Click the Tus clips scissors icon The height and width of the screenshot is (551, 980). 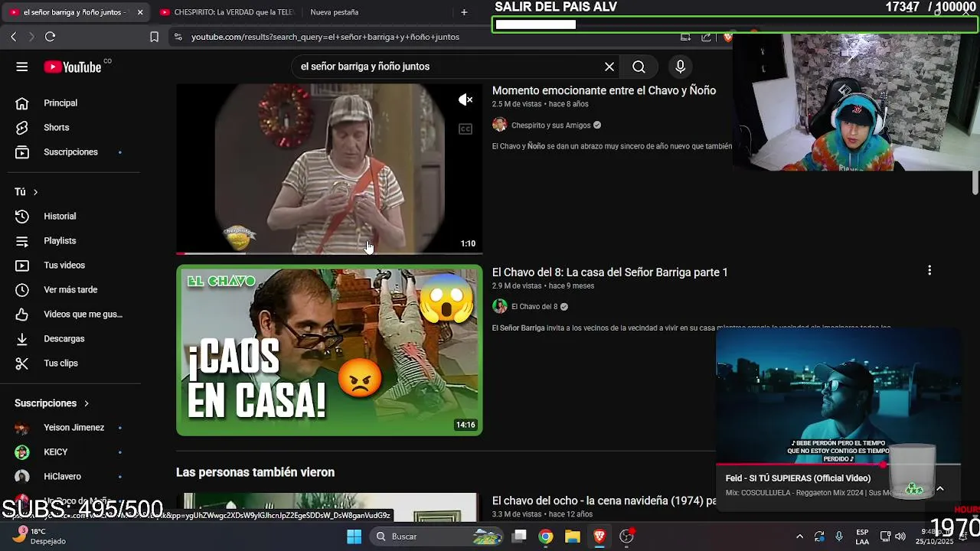click(x=22, y=363)
